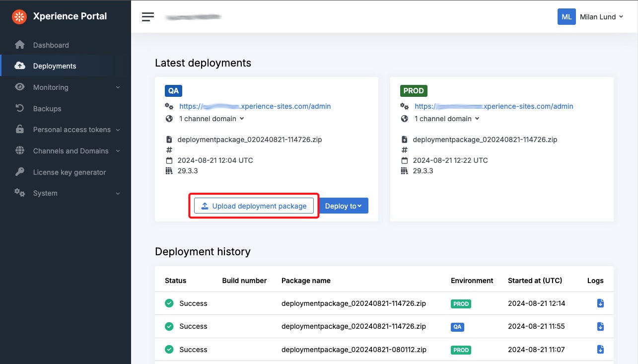Expand QA 1 channel domain dropdown

point(212,119)
